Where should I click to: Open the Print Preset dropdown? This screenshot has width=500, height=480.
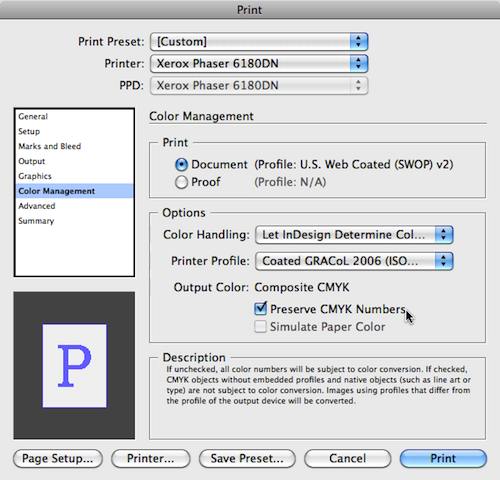point(259,42)
